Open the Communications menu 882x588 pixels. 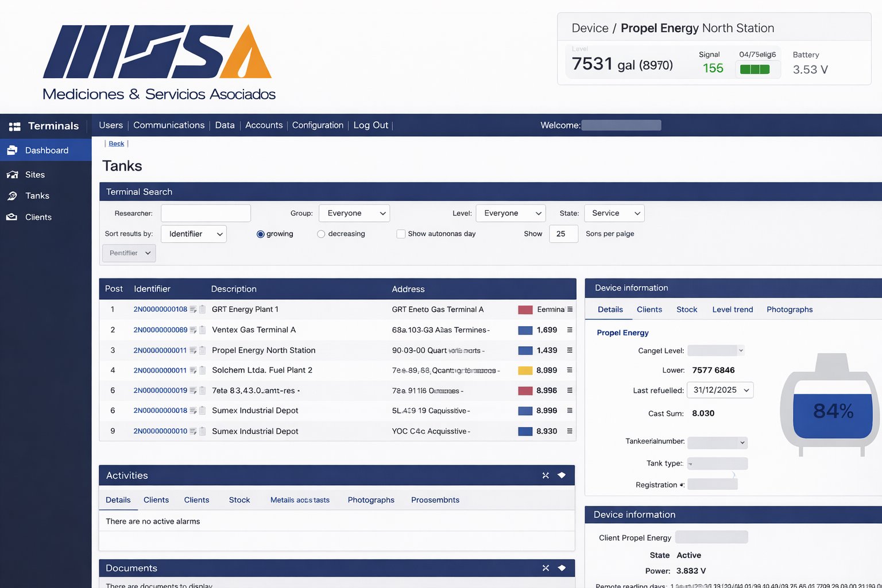pyautogui.click(x=169, y=125)
